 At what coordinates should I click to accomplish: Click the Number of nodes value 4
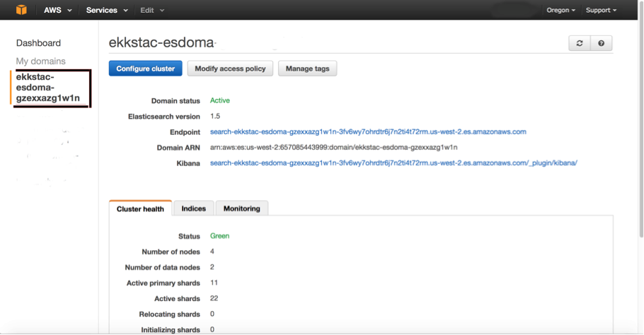point(212,252)
